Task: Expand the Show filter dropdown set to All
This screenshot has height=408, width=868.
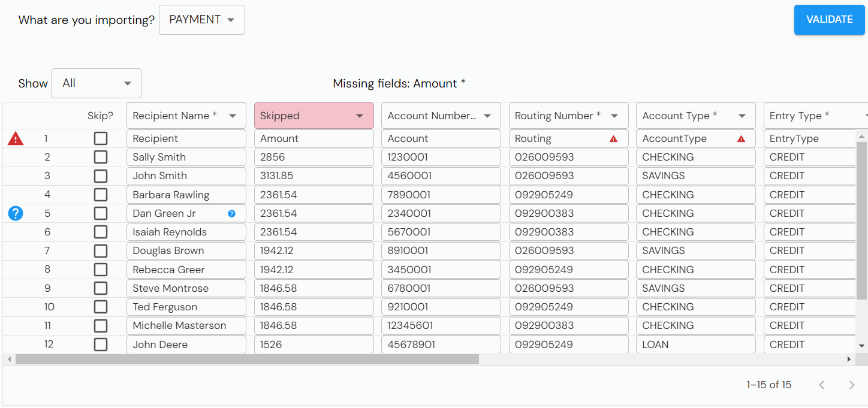Action: (x=97, y=83)
